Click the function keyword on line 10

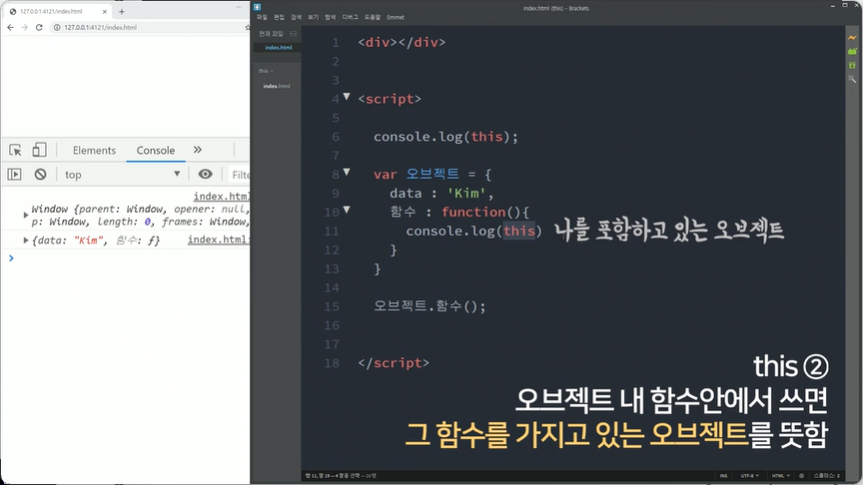tap(473, 212)
